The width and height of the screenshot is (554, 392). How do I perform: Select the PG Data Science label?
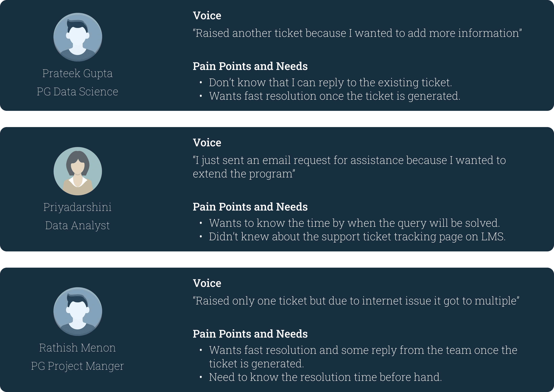pyautogui.click(x=78, y=92)
